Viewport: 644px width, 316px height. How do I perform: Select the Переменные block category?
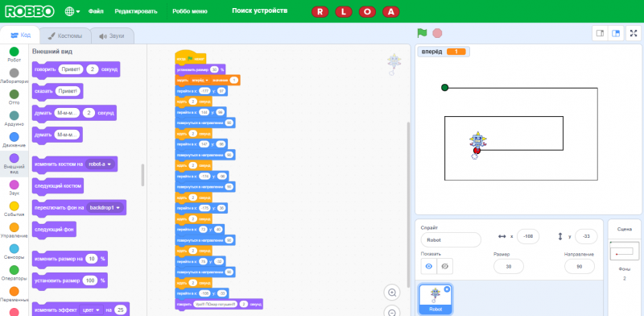pyautogui.click(x=14, y=294)
